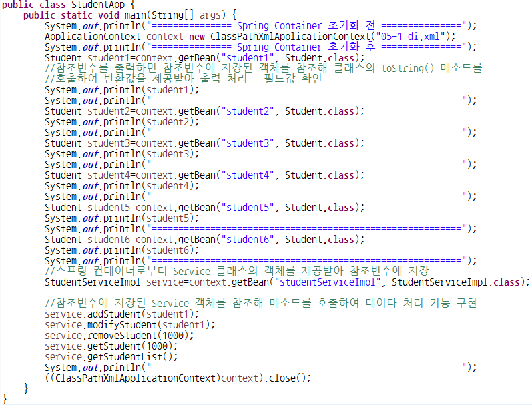Click the service.removeStudent(1000) call
Screen dimensions: 532x405
pos(119,336)
